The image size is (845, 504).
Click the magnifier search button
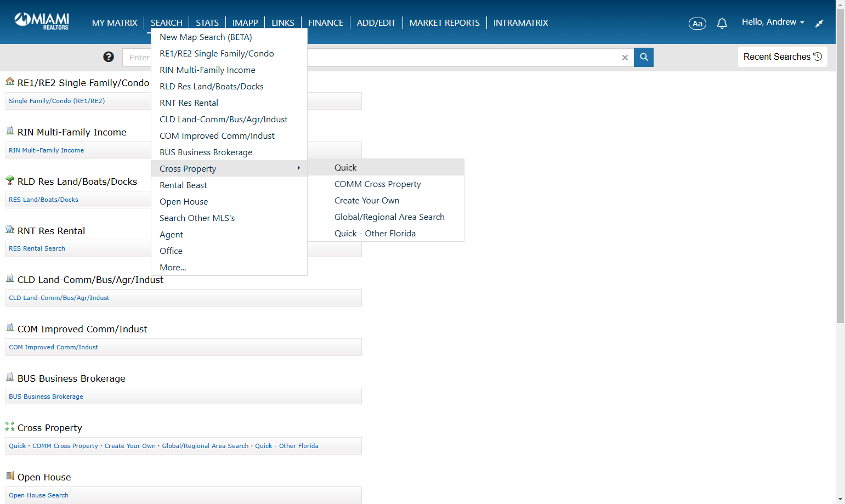[644, 57]
